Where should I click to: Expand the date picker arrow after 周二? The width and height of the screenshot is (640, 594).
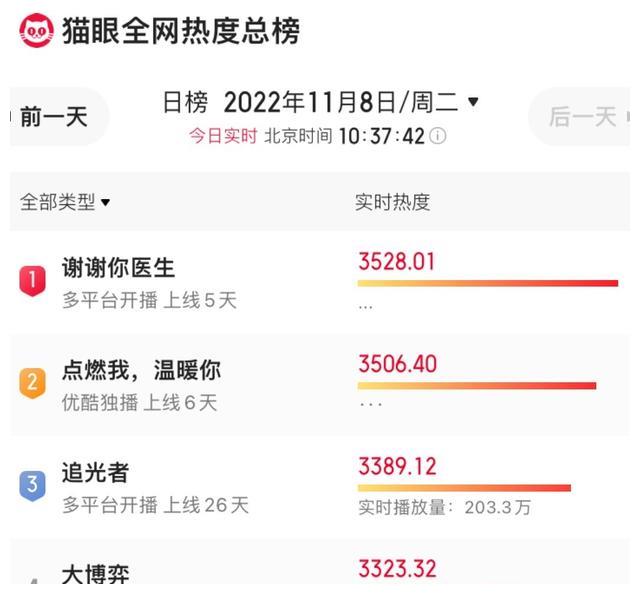click(473, 102)
